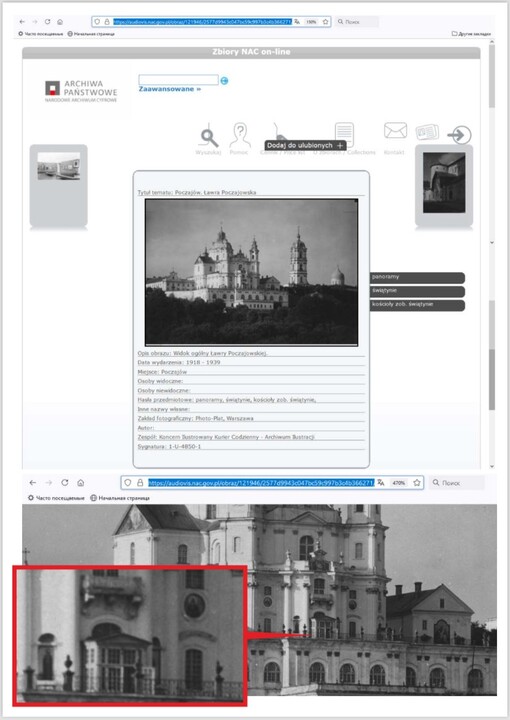Screen dimensions: 510x720
Task: Click Dodaj do ulubionych plus button
Action: (x=305, y=145)
